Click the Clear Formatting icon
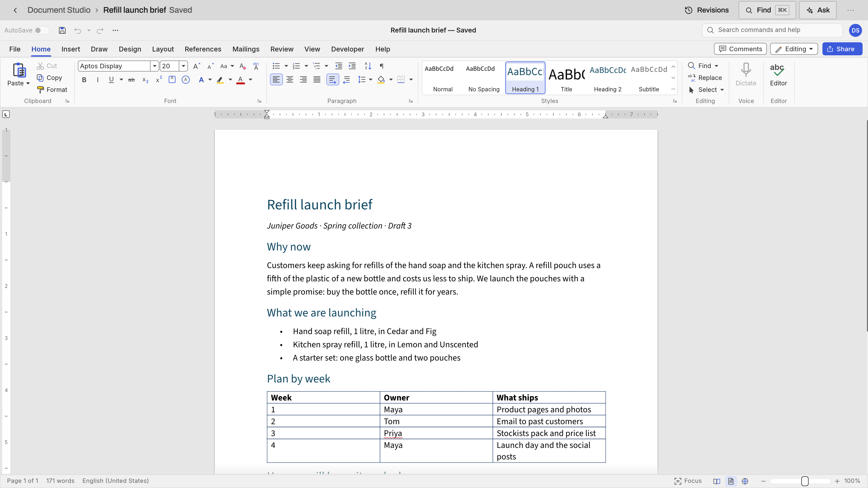Screen dimensions: 868x488 point(242,66)
